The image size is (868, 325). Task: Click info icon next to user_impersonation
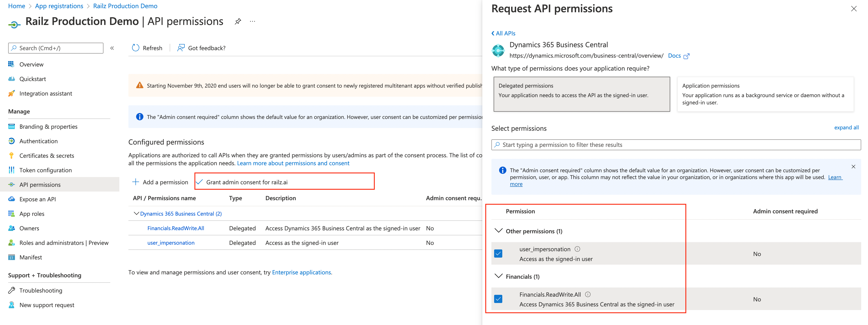(x=577, y=249)
